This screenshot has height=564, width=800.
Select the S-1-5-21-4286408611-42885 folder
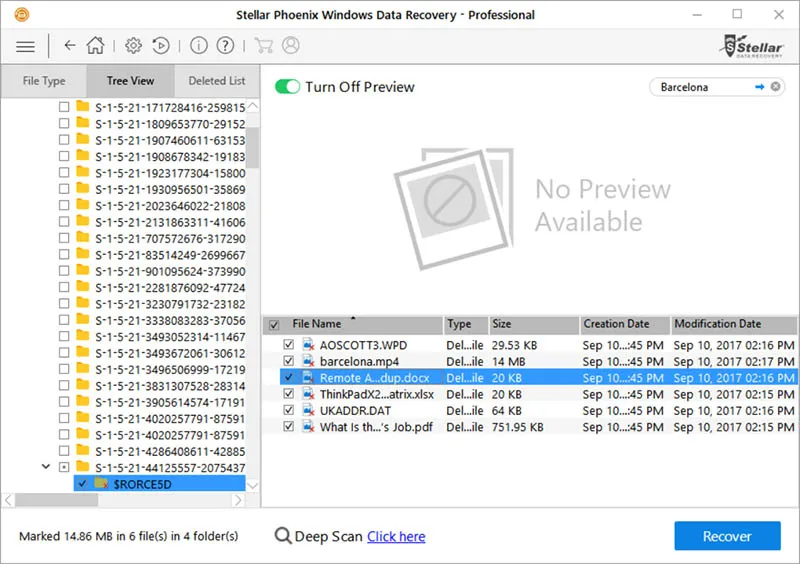(x=170, y=451)
